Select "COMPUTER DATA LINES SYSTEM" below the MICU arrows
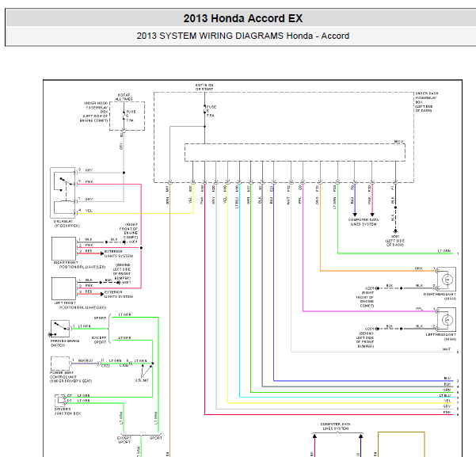The width and height of the screenshot is (476, 457). pyautogui.click(x=364, y=222)
